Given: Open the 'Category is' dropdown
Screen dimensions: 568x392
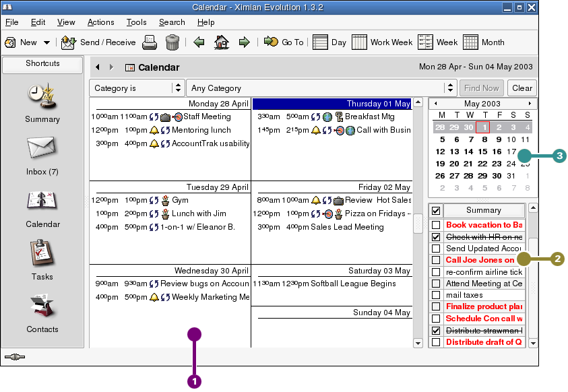Looking at the screenshot, I should (x=137, y=88).
